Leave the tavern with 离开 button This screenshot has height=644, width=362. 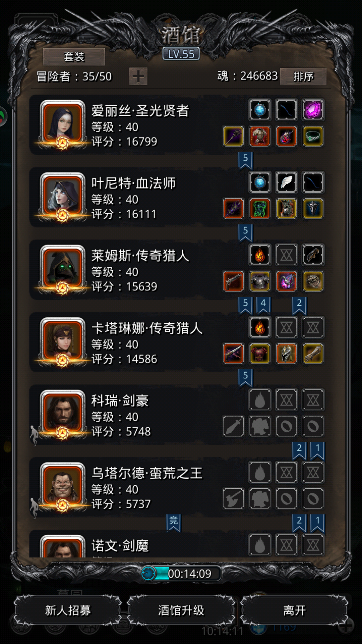(x=294, y=610)
